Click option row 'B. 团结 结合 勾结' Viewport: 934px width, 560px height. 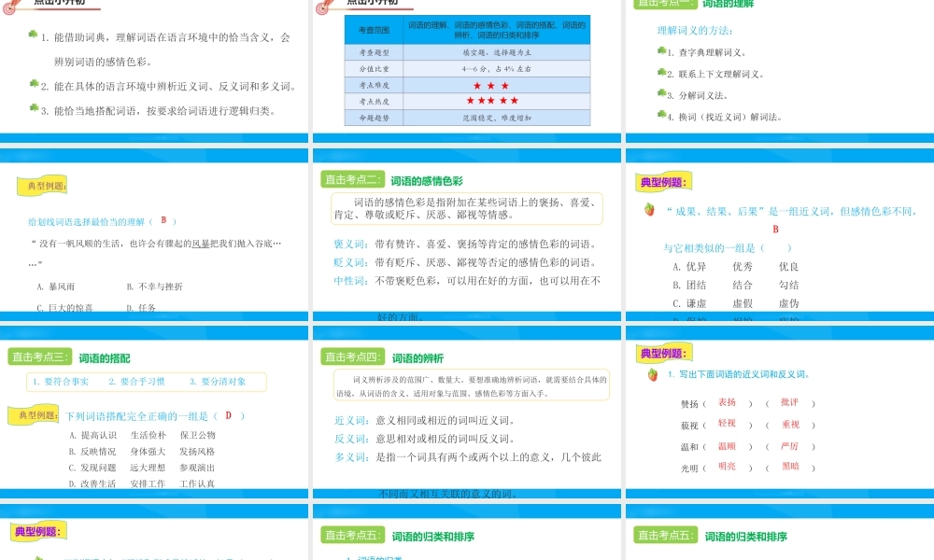[736, 285]
